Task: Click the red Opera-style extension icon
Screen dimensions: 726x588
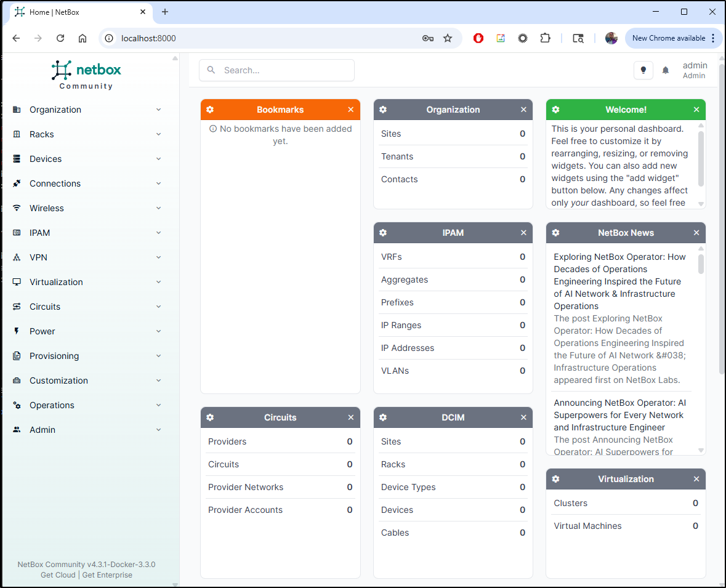Action: pyautogui.click(x=478, y=38)
